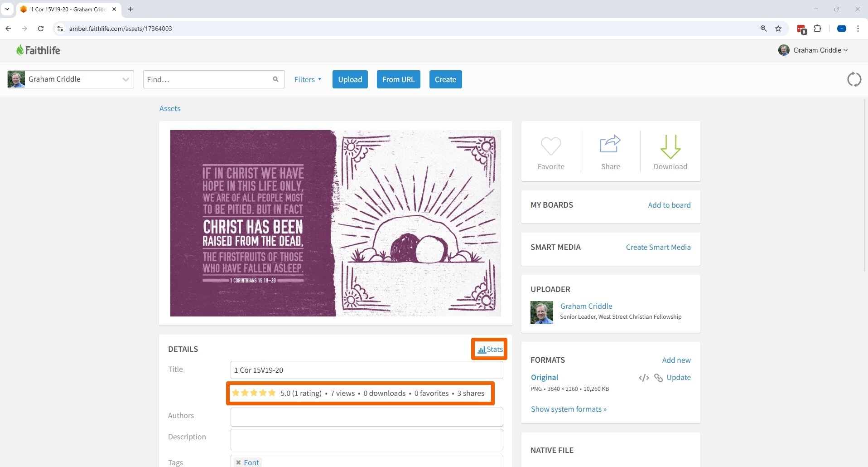The height and width of the screenshot is (467, 868).
Task: Click the Authors input field
Action: click(367, 417)
